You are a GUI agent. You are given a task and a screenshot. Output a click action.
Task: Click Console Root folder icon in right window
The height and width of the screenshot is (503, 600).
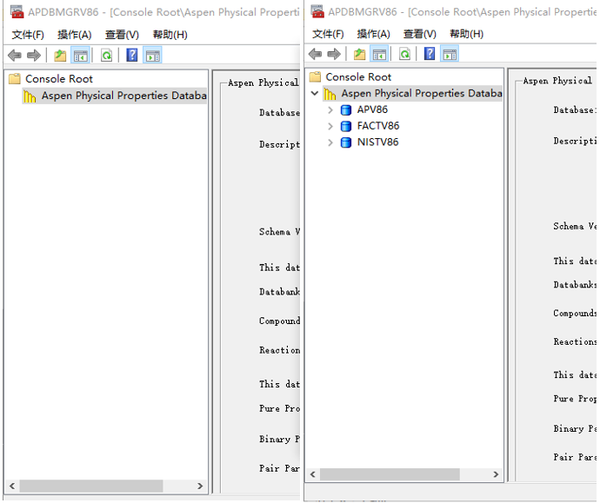tap(315, 77)
